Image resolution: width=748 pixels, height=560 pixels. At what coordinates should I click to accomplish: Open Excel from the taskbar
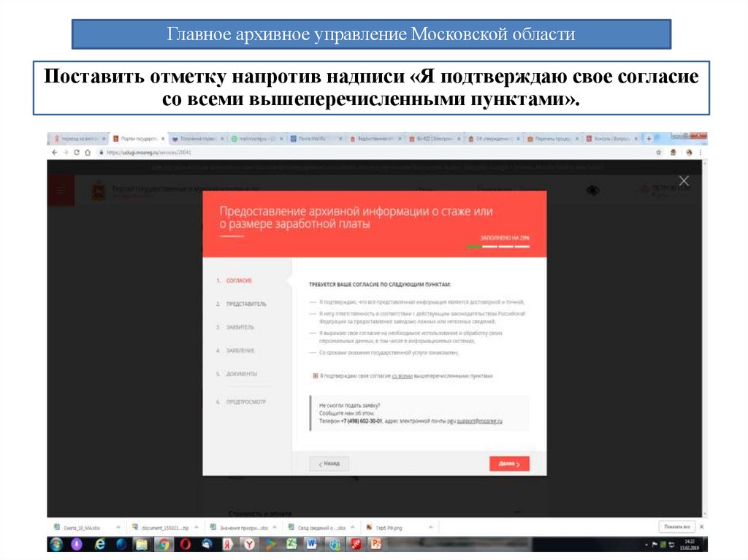(x=291, y=544)
